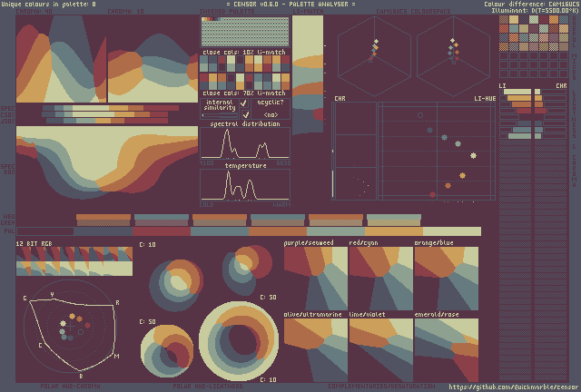Click the 'LI-MATCH' heading
The height and width of the screenshot is (392, 581).
tap(309, 12)
